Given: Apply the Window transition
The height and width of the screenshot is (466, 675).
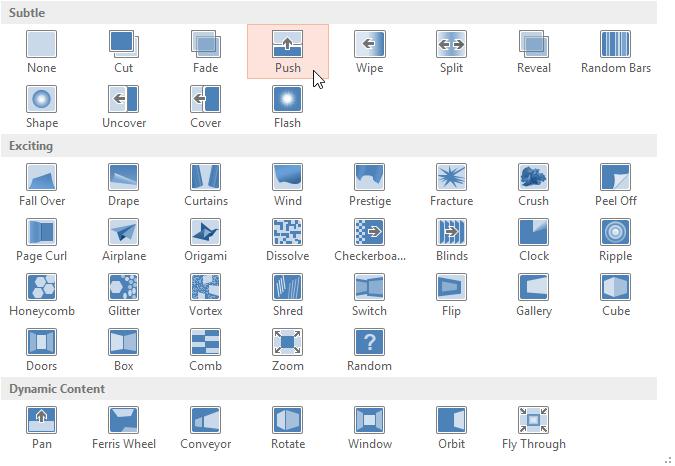Looking at the screenshot, I should [x=369, y=428].
